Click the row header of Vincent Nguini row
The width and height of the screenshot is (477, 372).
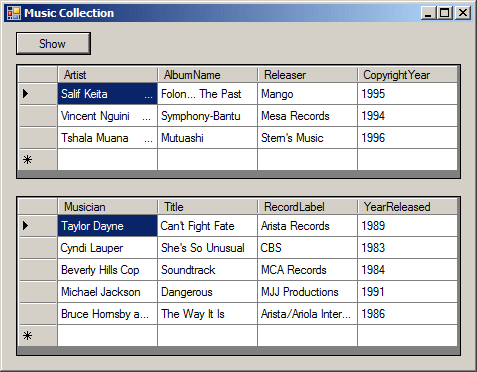38,116
